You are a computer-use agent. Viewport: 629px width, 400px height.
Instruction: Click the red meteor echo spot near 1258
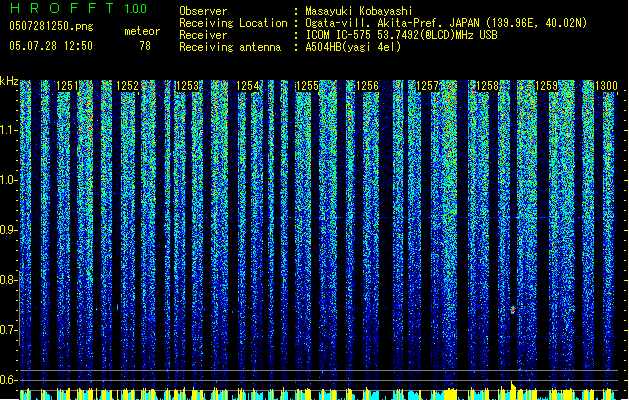(x=513, y=309)
